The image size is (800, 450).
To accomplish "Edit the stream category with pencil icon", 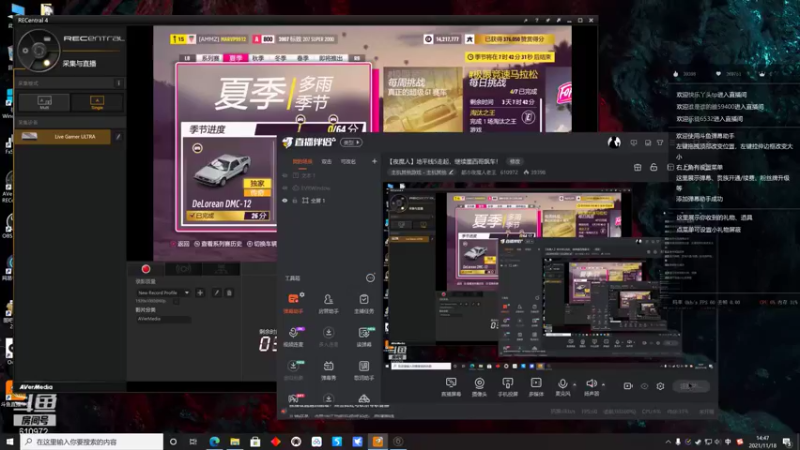I will (451, 172).
